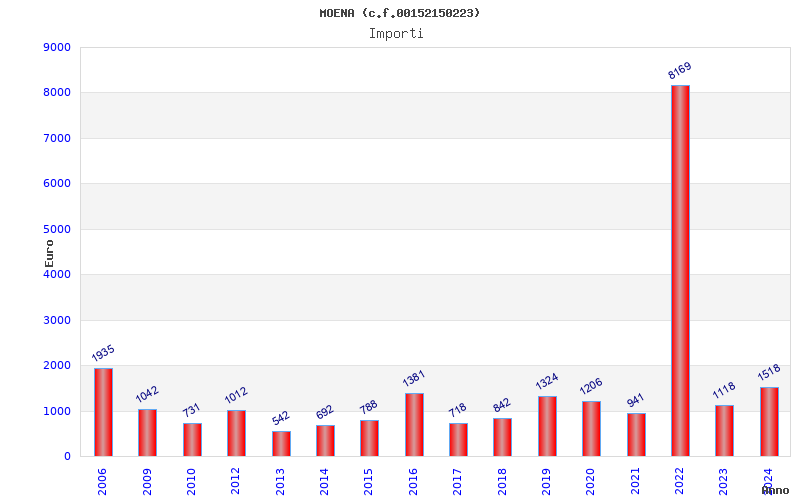
Task: Click the 2019 bar valued 1324
Action: [x=547, y=426]
